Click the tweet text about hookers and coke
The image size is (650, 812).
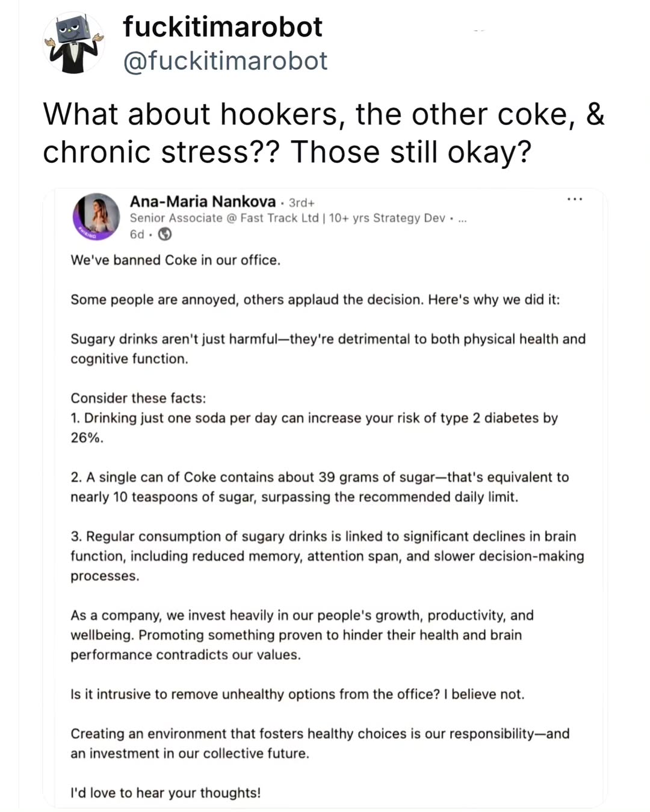pos(323,132)
